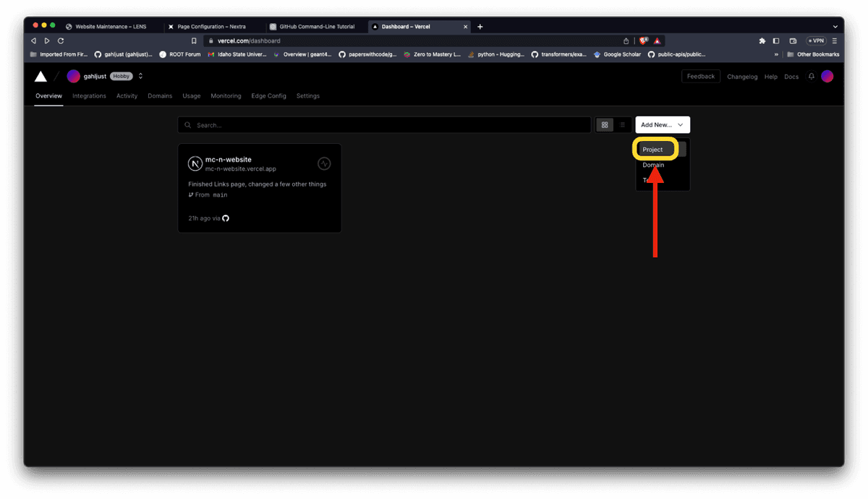Open the Docs link
The image size is (868, 499).
pyautogui.click(x=791, y=77)
